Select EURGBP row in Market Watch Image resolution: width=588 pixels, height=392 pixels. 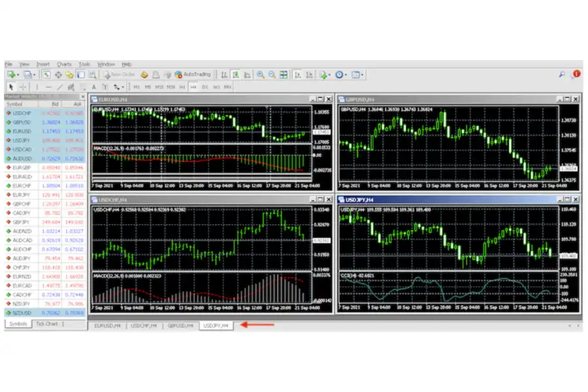click(45, 168)
